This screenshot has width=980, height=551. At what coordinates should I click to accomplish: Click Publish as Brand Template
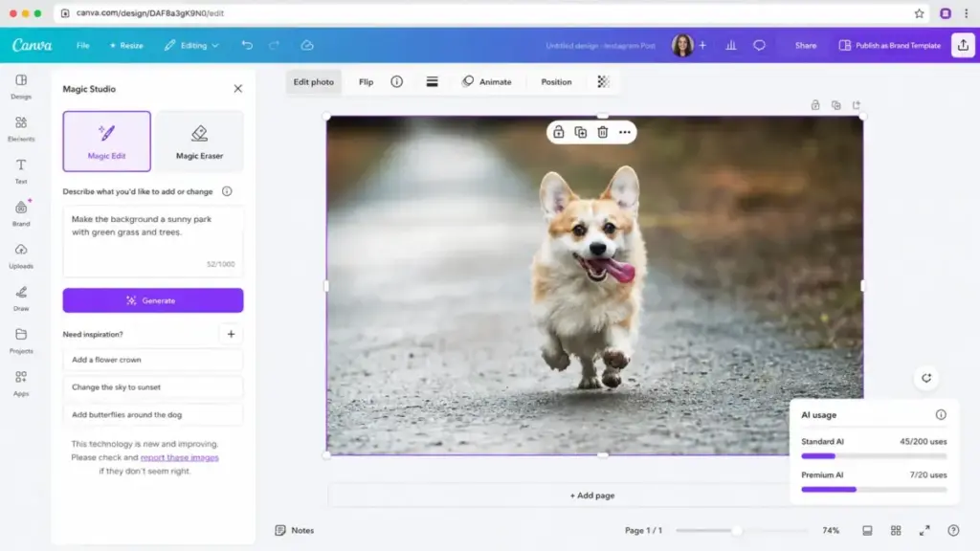(889, 45)
